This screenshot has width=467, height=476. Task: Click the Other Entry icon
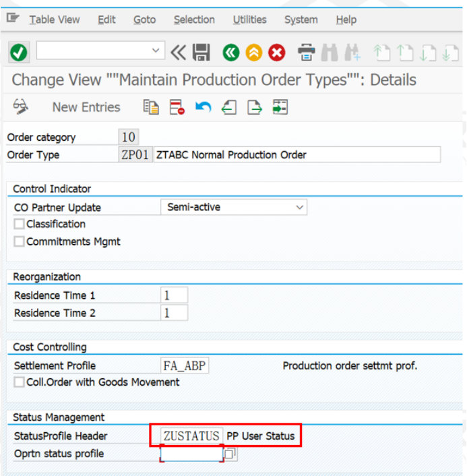click(x=280, y=107)
